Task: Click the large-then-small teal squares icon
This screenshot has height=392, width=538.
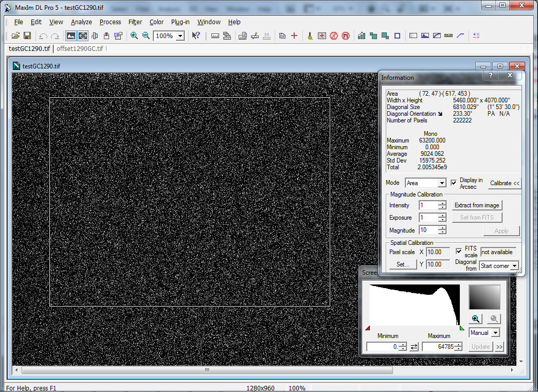Action: (x=385, y=35)
